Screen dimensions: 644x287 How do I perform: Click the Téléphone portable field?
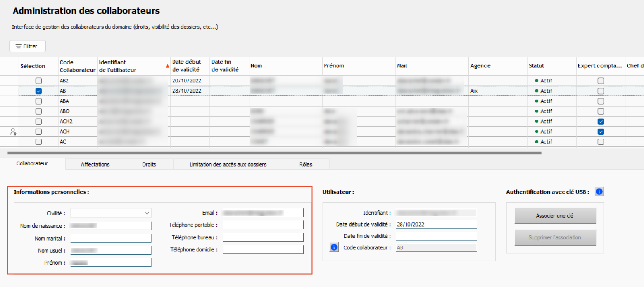click(x=262, y=225)
